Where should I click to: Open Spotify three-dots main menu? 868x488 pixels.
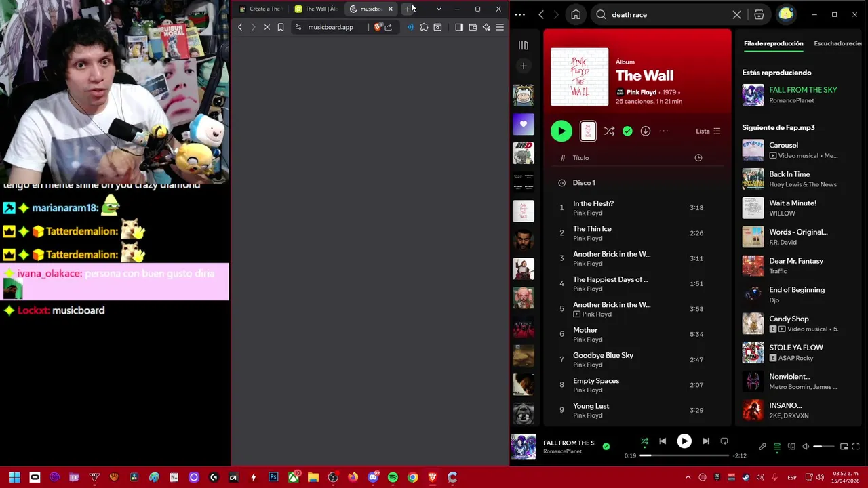click(x=520, y=14)
